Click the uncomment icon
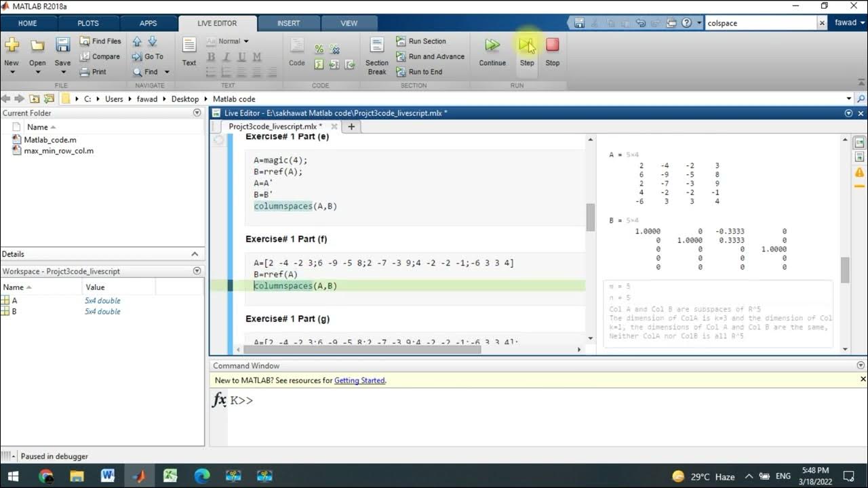Viewport: 868px width, 488px height. pos(334,49)
